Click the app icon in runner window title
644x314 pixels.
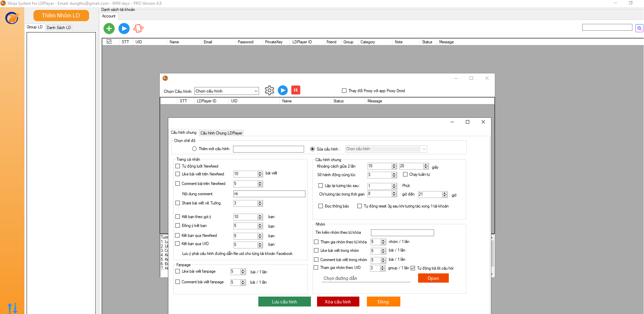(x=165, y=78)
